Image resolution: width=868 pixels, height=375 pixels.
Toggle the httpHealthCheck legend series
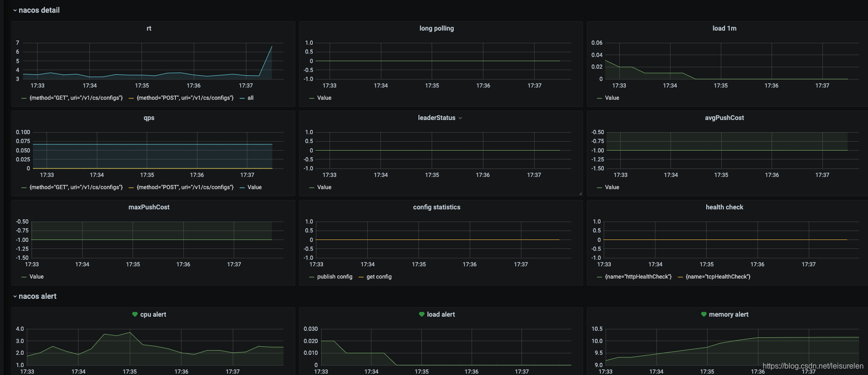[638, 277]
